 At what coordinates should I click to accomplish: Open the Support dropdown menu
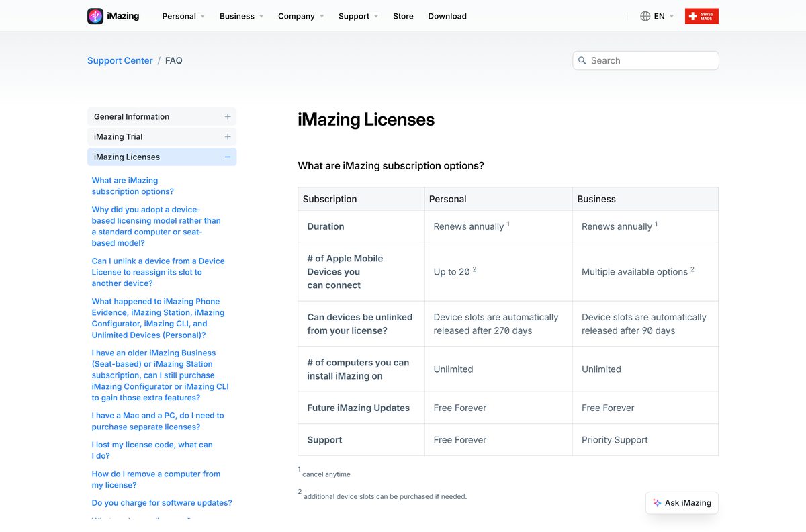[x=358, y=16]
